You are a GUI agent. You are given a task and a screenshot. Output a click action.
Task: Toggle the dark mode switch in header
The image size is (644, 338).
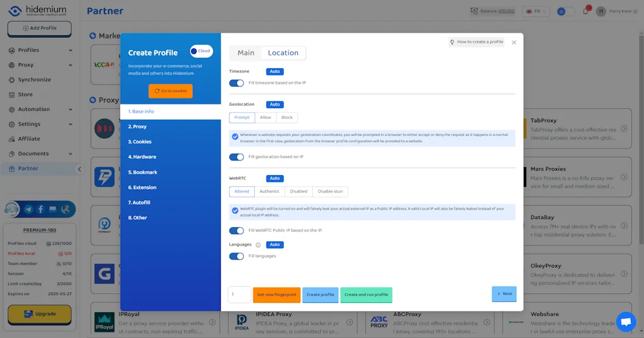click(565, 11)
